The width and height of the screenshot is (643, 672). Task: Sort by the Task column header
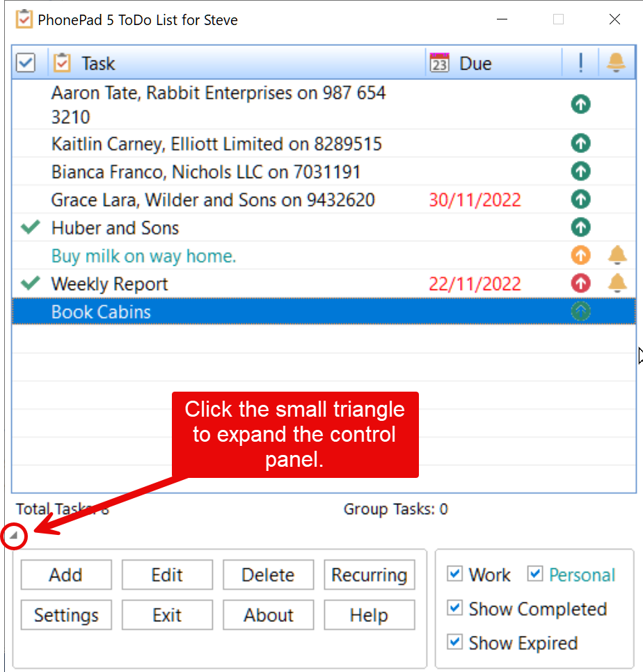(237, 63)
